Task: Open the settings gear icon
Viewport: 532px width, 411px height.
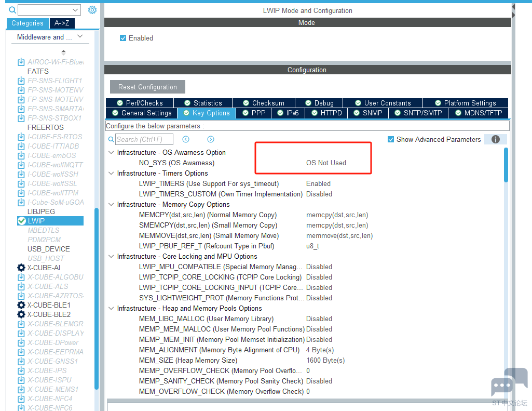Action: tap(92, 10)
